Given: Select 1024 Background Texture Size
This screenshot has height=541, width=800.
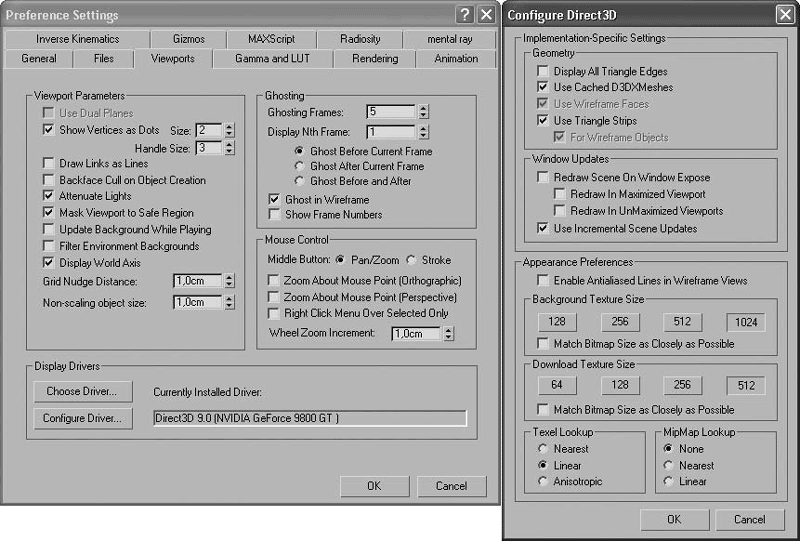Looking at the screenshot, I should [745, 322].
